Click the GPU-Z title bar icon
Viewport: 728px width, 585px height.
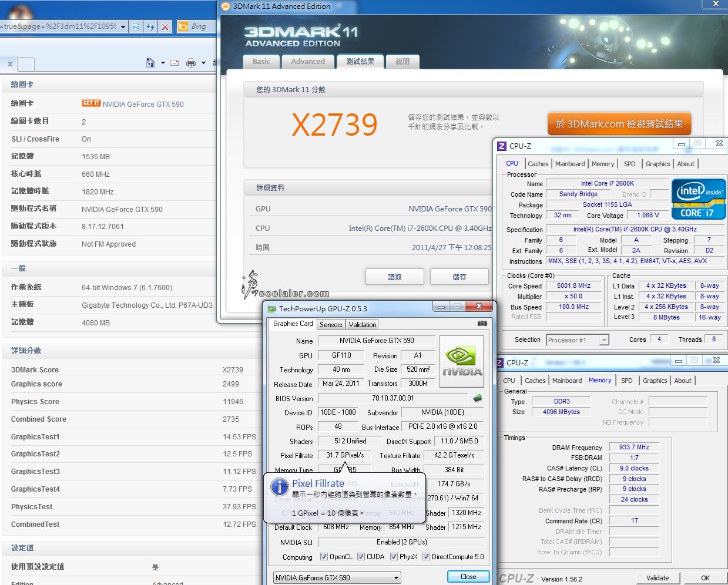(x=271, y=309)
